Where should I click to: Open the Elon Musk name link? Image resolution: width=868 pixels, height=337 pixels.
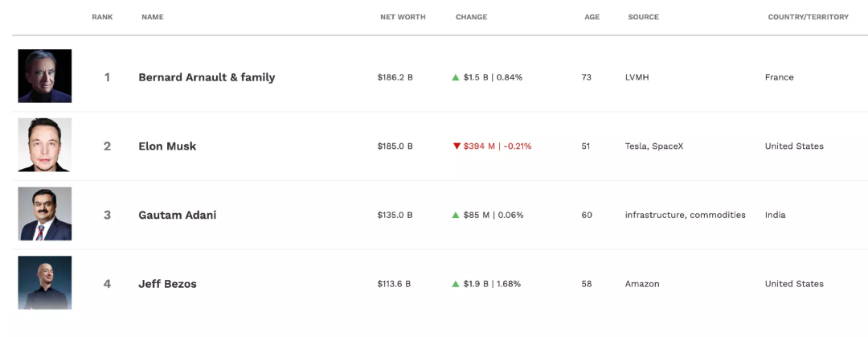pyautogui.click(x=167, y=146)
